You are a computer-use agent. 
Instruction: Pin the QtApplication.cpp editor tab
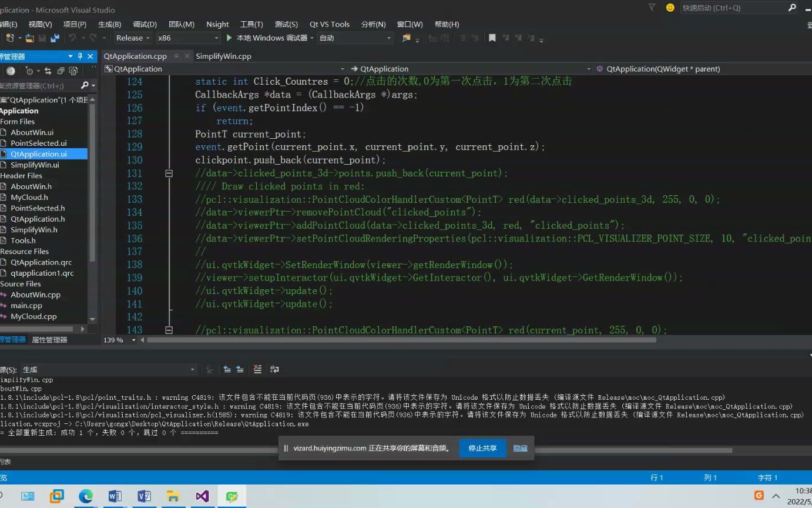176,56
